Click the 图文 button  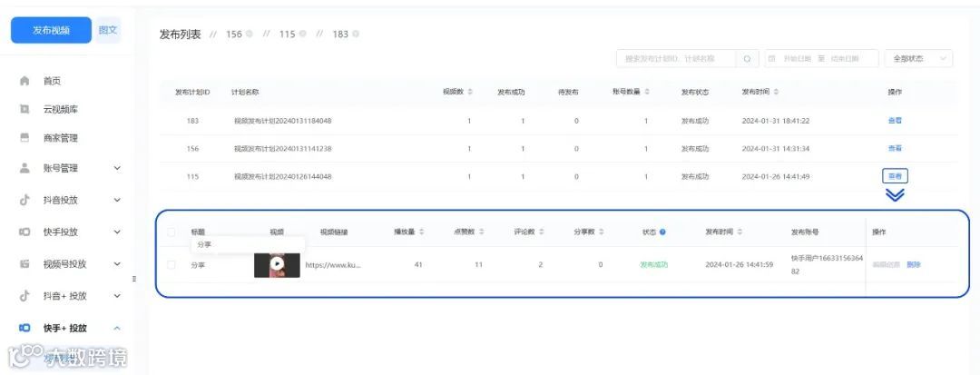pos(107,30)
